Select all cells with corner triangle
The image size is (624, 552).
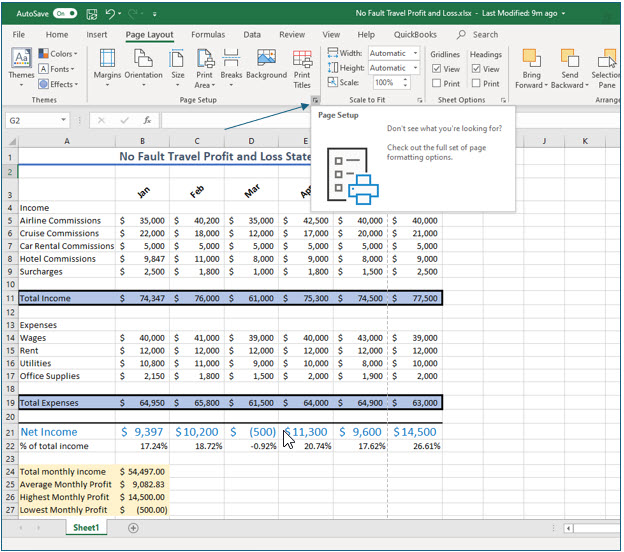[x=12, y=141]
